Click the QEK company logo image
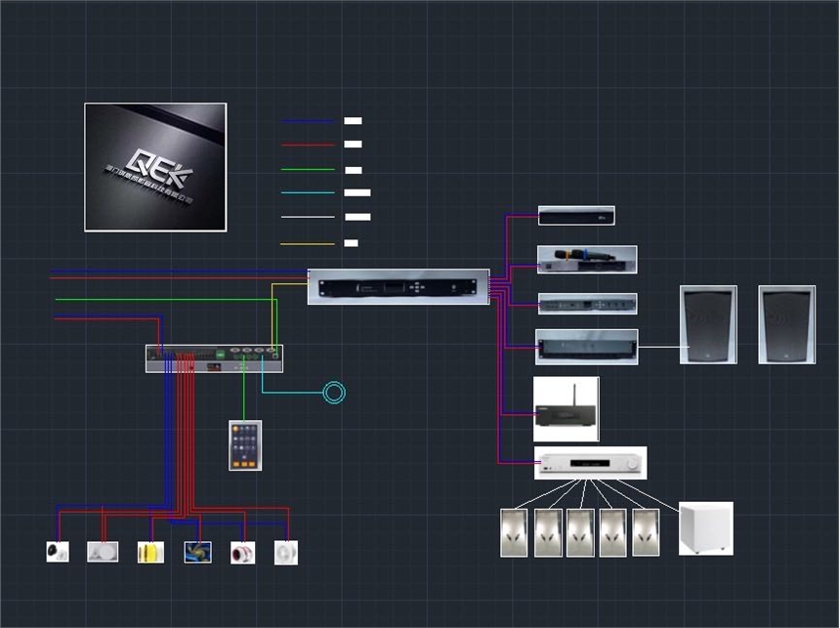840x628 pixels. click(155, 167)
